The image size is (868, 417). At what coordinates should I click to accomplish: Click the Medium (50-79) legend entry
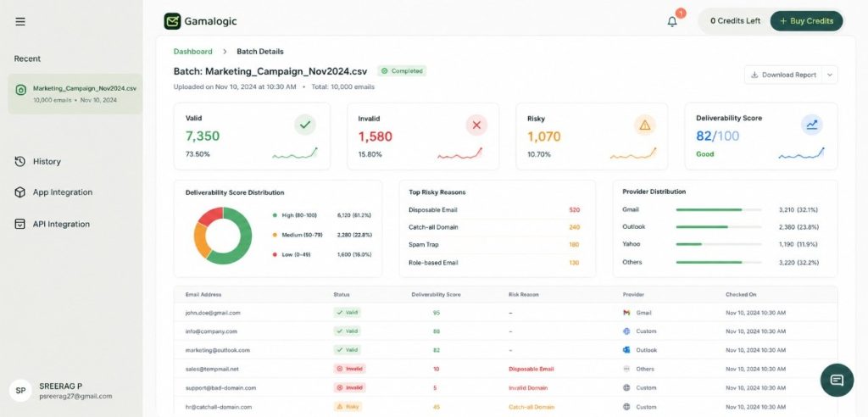coord(321,235)
